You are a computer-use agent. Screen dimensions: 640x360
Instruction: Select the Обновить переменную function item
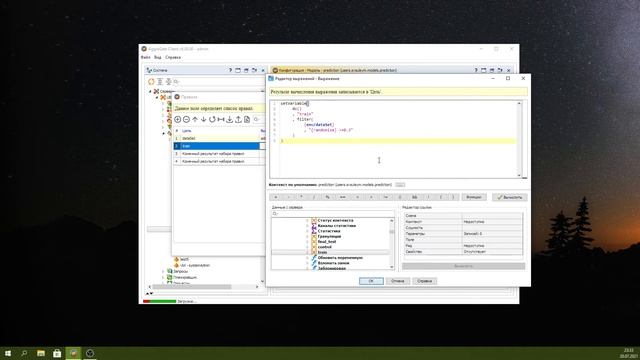pyautogui.click(x=340, y=258)
